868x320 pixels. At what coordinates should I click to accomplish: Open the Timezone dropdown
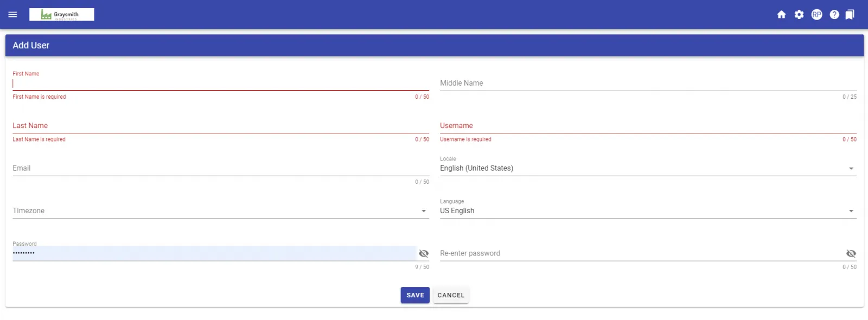click(424, 210)
